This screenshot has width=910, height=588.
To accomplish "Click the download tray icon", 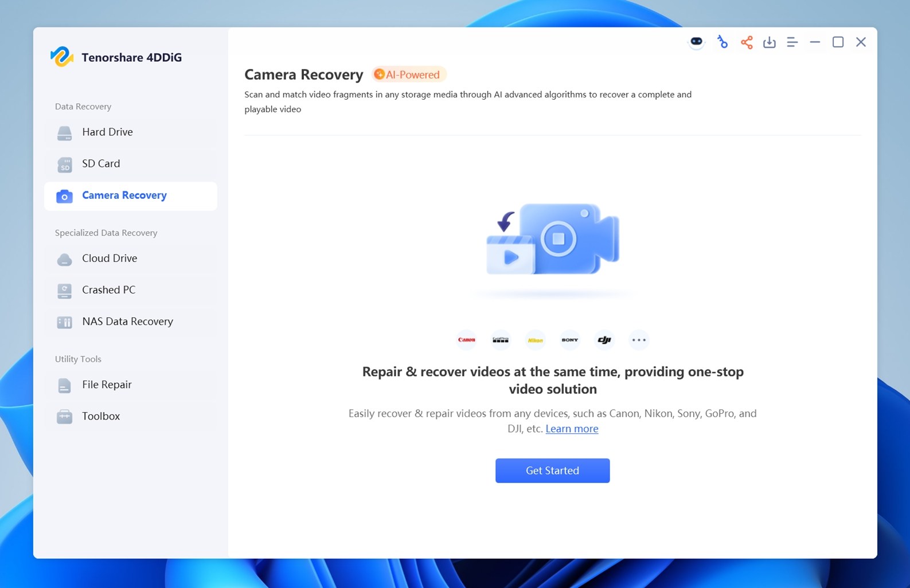I will [770, 42].
